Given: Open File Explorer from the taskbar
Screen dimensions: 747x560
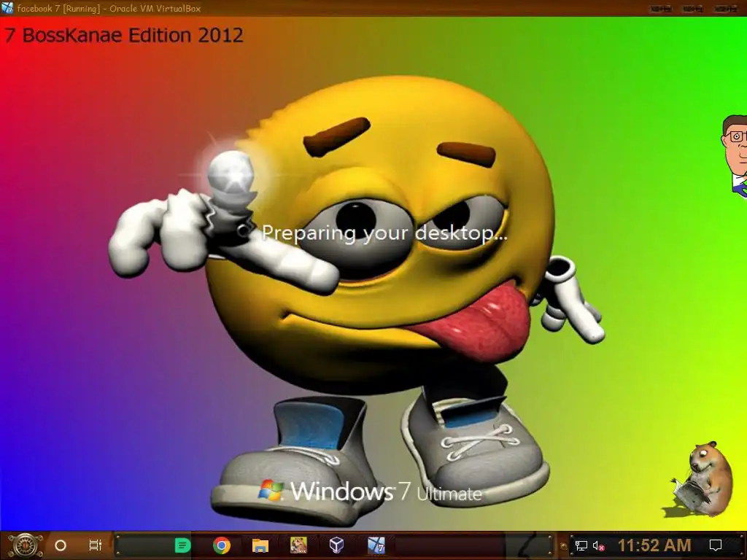Looking at the screenshot, I should 260,545.
